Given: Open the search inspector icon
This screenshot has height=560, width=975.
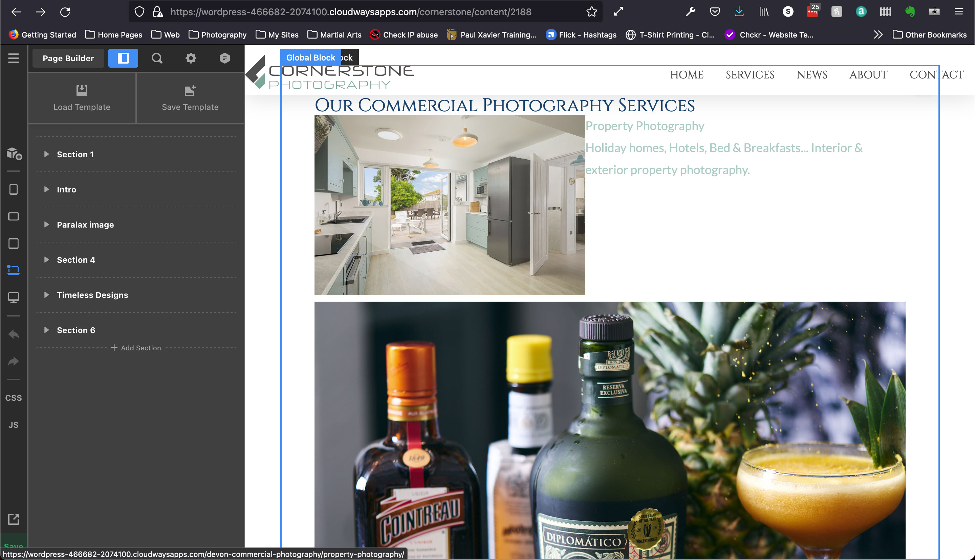Looking at the screenshot, I should pyautogui.click(x=157, y=58).
